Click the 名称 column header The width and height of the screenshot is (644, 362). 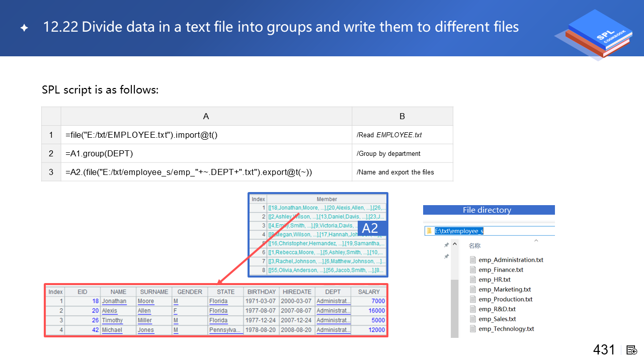(474, 246)
